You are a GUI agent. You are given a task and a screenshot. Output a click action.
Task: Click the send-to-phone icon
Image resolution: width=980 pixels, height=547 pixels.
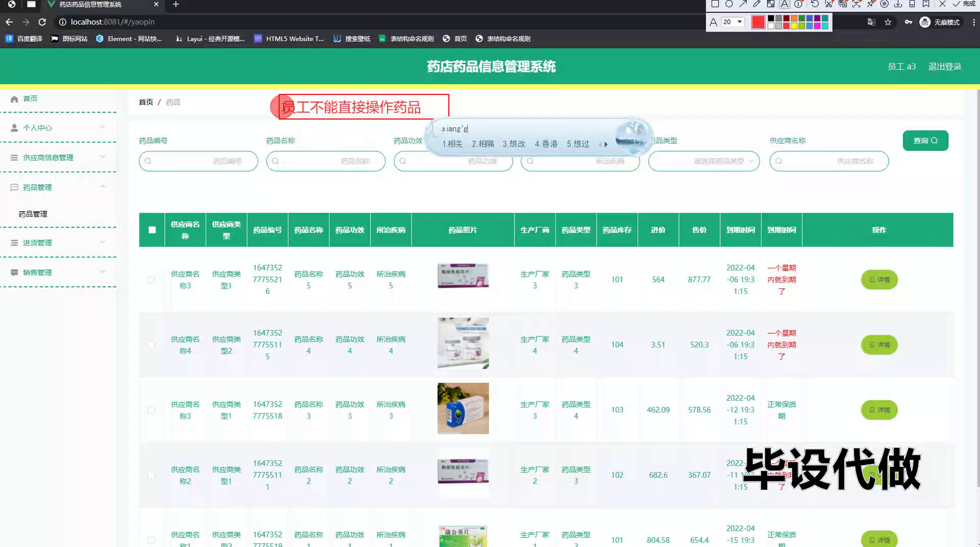(912, 4)
